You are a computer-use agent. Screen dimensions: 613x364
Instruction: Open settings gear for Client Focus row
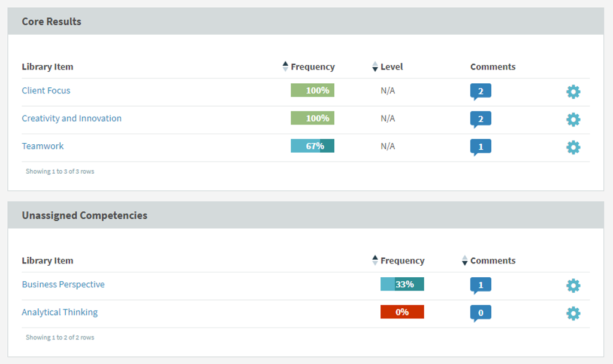pos(573,92)
